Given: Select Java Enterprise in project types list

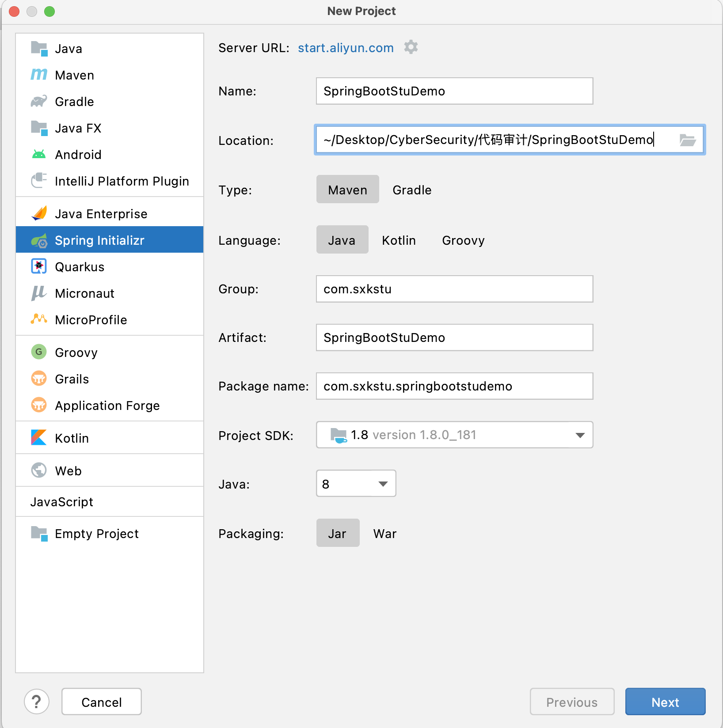Looking at the screenshot, I should point(101,214).
